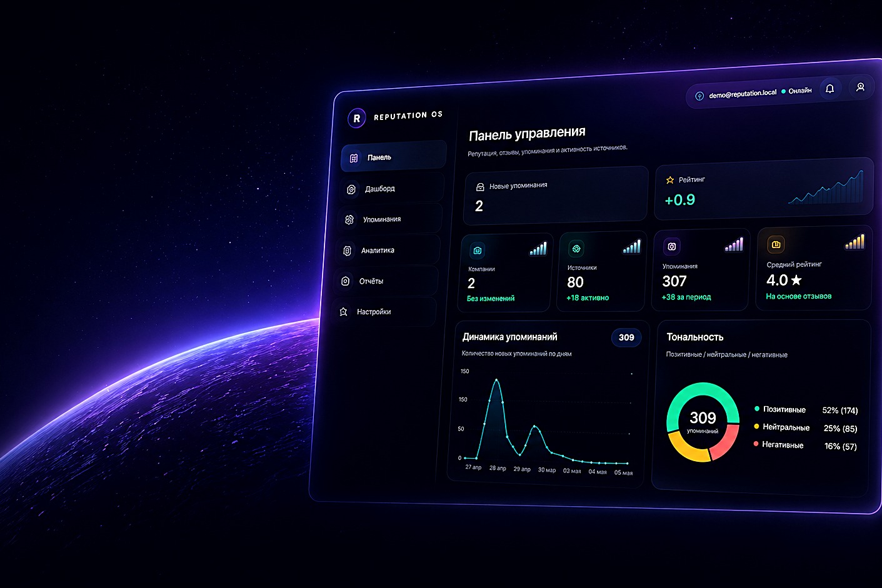Click the icon above the 307 mentions count
Screen dimensions: 882x588
(671, 247)
